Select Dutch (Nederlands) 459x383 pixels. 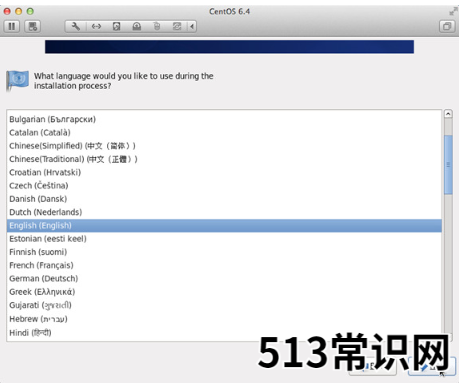(224, 212)
